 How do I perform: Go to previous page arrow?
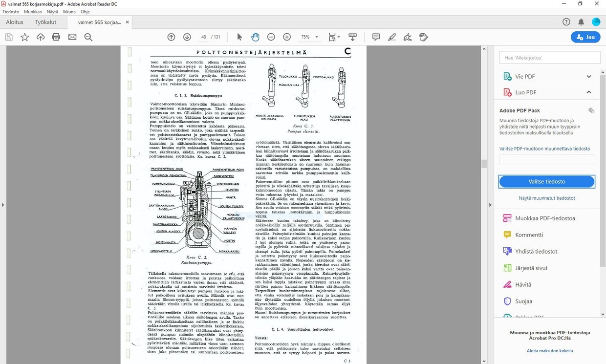(x=171, y=37)
